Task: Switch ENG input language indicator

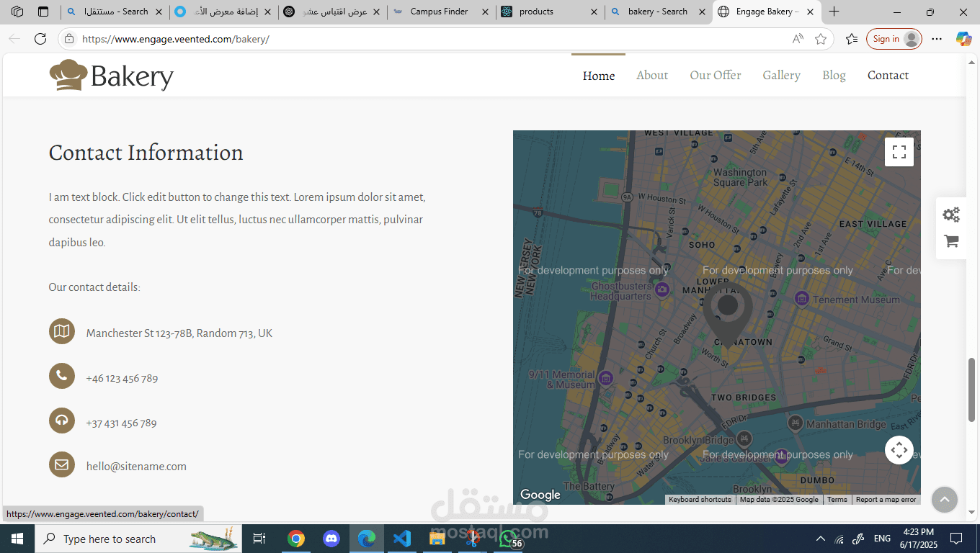Action: pos(882,539)
